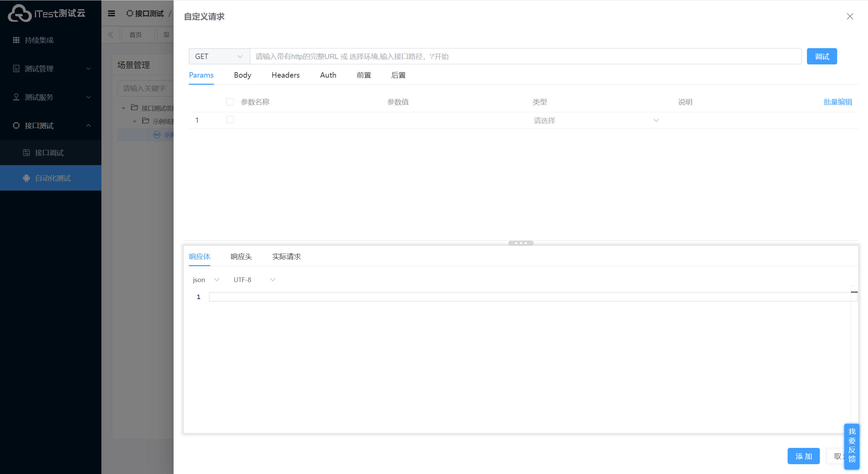Click the 自动化测试 android icon
Image resolution: width=868 pixels, height=474 pixels.
point(26,178)
